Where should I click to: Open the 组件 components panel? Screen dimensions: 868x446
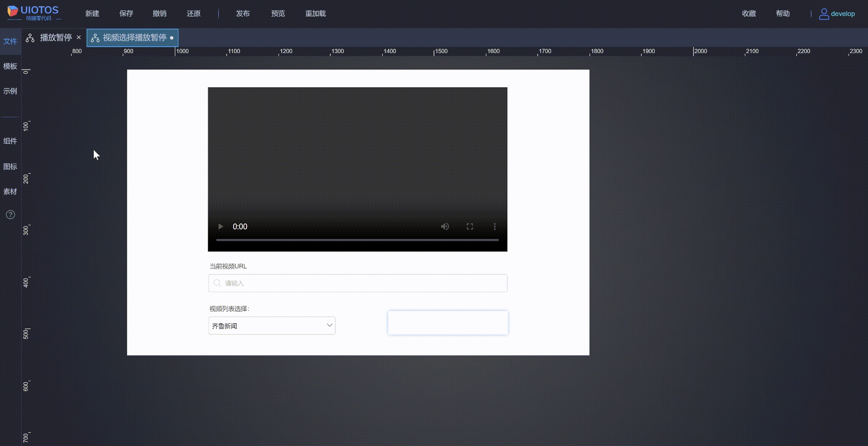(x=10, y=141)
